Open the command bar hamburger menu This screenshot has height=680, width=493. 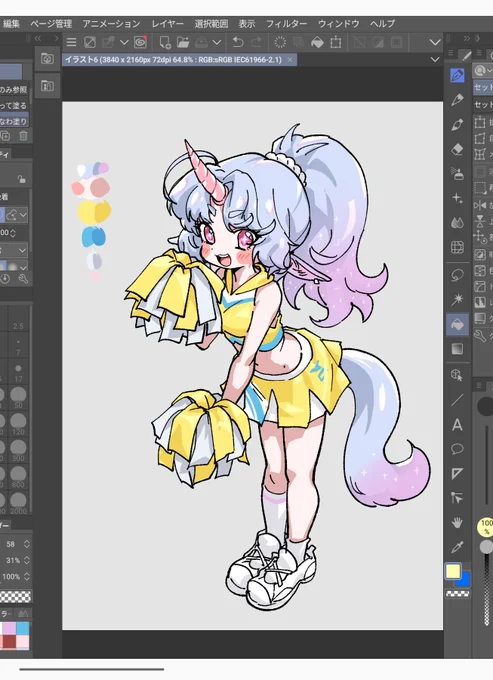[x=72, y=42]
